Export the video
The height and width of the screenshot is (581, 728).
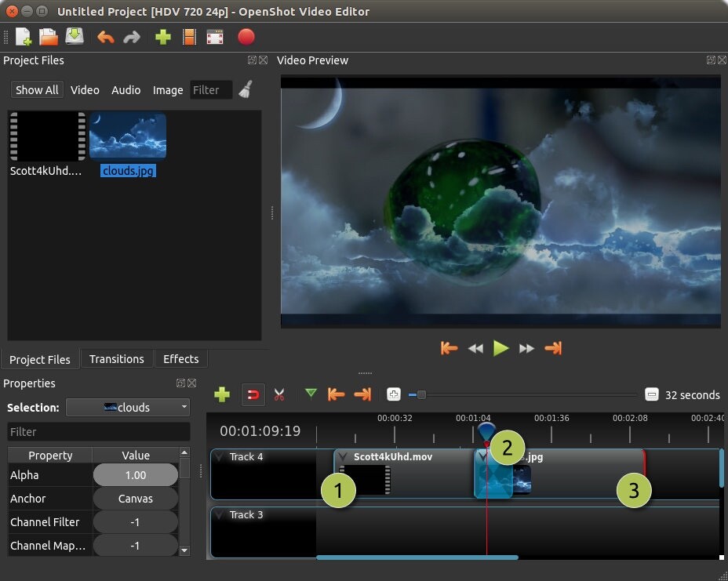click(x=246, y=36)
